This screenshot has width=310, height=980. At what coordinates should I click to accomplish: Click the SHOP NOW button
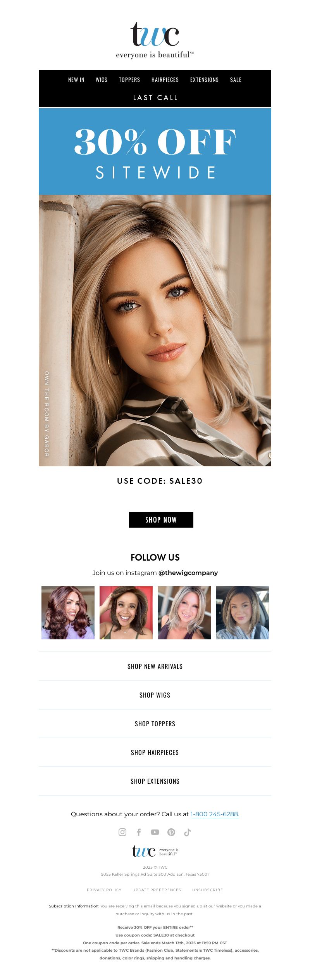(x=161, y=519)
